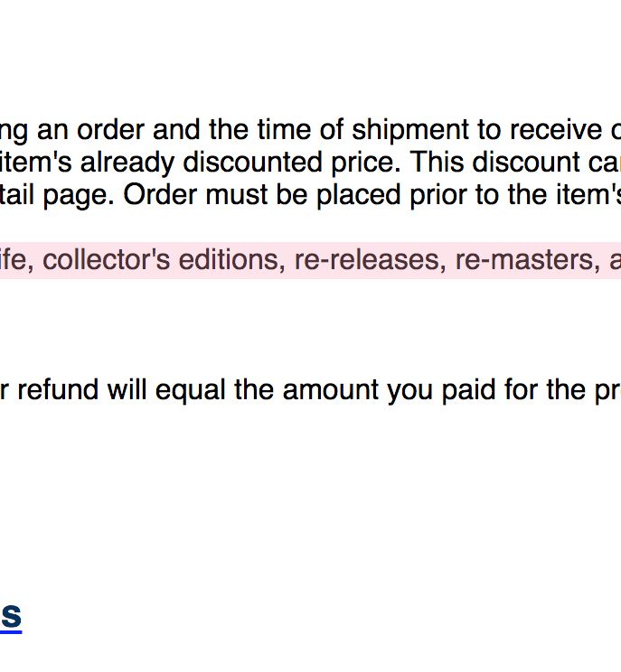Click the word 're-masters' in the highlighted row

coord(528,260)
